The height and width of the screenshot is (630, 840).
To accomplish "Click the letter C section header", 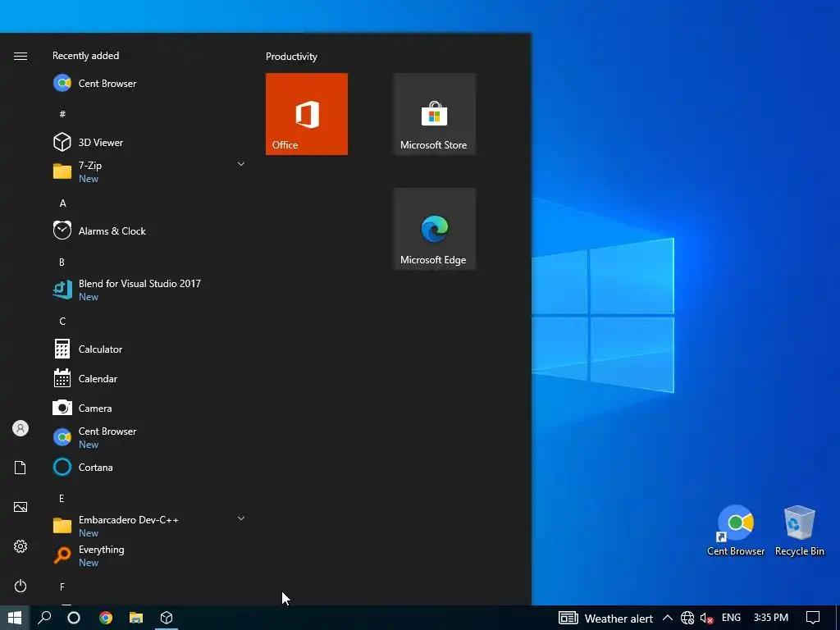I will [62, 321].
